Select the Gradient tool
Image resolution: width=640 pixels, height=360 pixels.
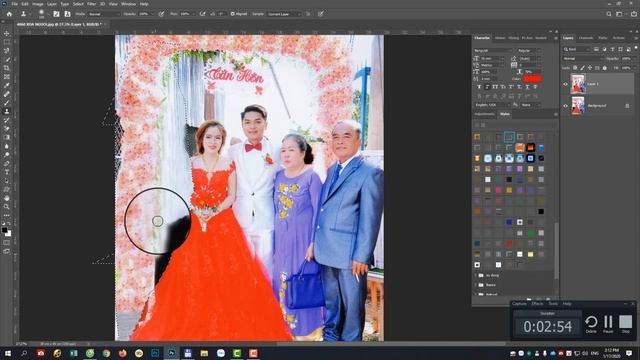tap(7, 137)
